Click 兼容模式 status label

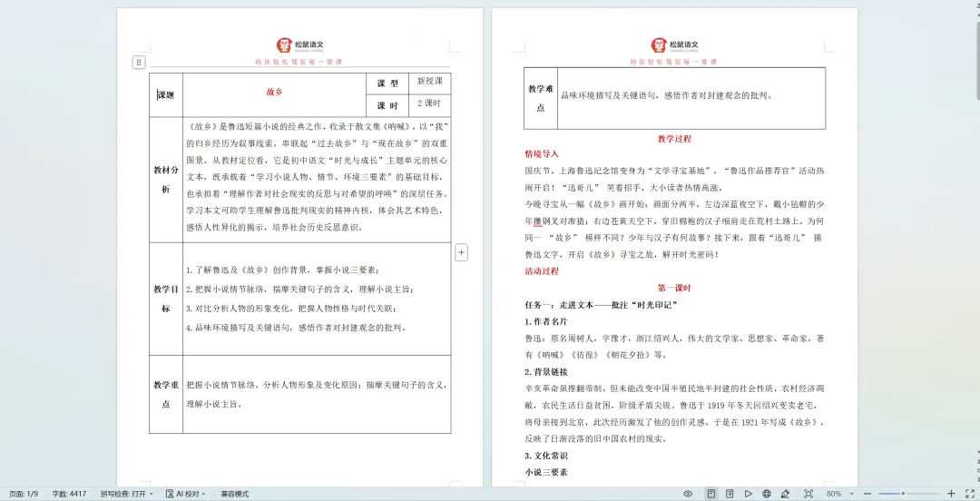pyautogui.click(x=234, y=494)
